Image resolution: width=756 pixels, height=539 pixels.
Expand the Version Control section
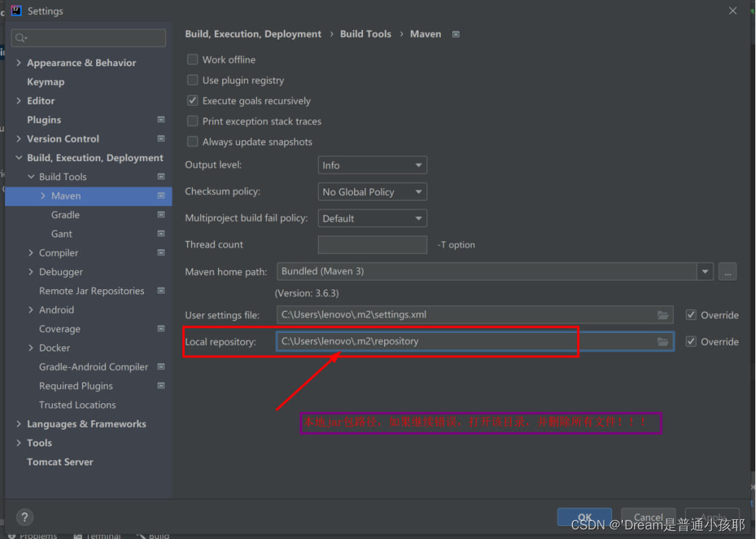coord(19,139)
